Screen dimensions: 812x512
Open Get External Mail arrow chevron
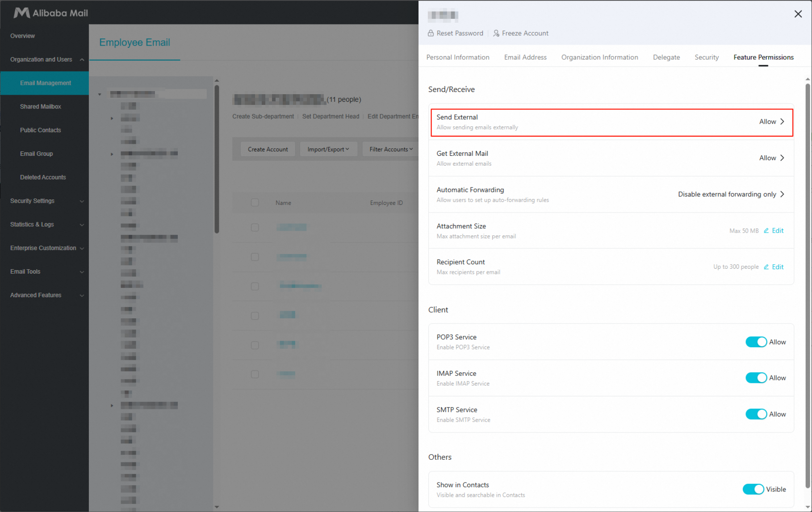pos(782,158)
